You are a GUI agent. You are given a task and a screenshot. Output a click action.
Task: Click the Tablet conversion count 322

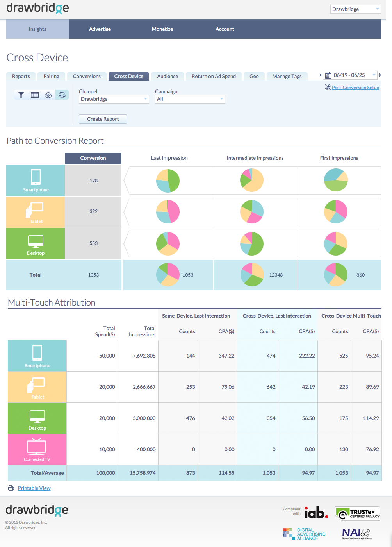(94, 211)
